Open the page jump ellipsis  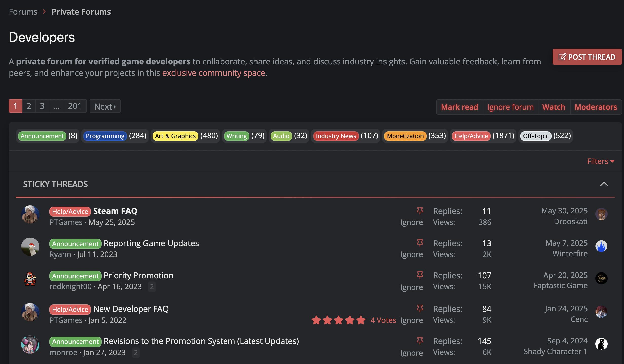point(56,106)
